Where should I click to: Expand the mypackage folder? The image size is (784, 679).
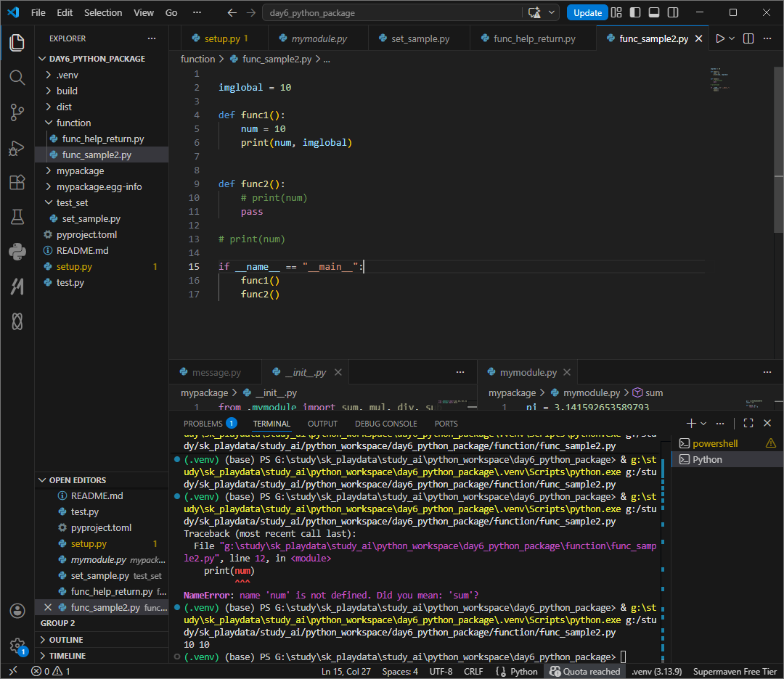(x=102, y=171)
